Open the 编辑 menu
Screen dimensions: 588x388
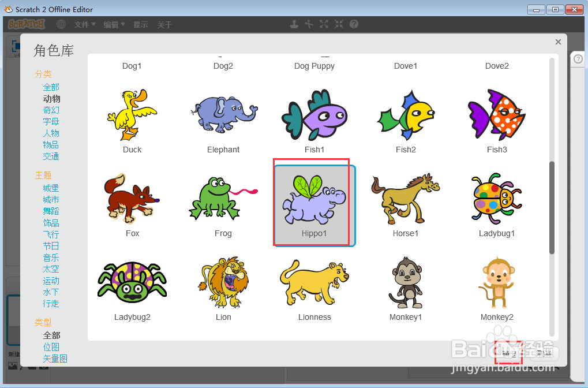point(114,25)
